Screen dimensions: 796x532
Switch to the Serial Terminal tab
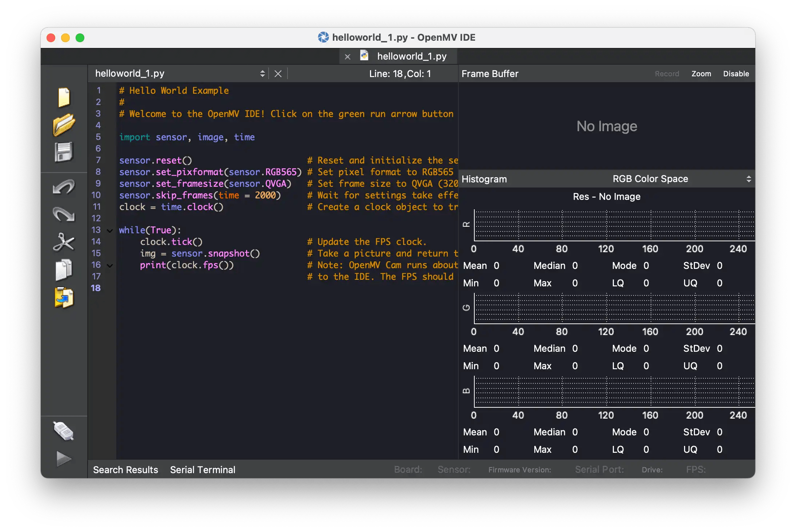tap(202, 469)
